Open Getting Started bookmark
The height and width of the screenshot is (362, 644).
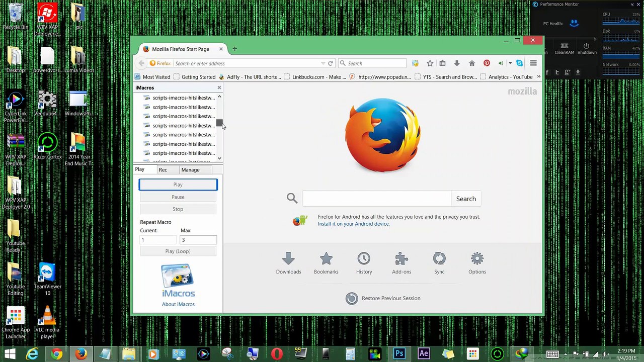click(x=194, y=77)
